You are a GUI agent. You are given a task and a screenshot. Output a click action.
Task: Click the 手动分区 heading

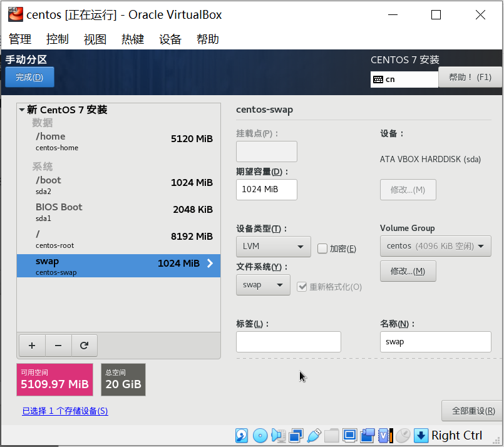(26, 59)
